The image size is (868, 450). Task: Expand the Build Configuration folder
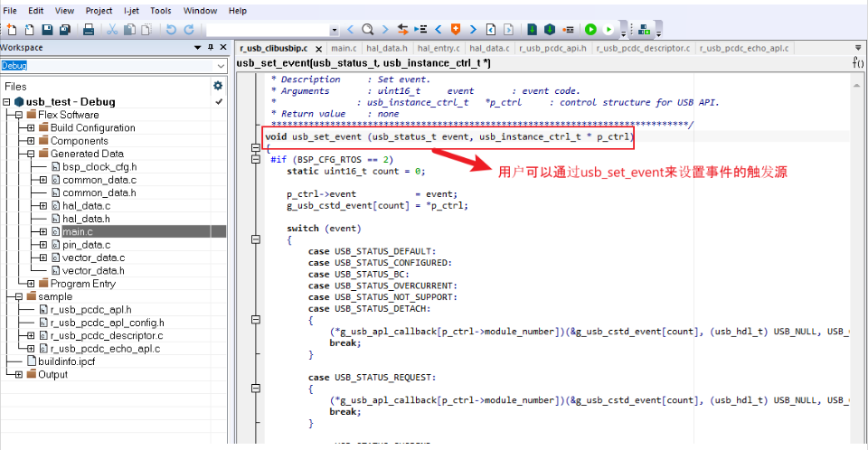(x=31, y=127)
